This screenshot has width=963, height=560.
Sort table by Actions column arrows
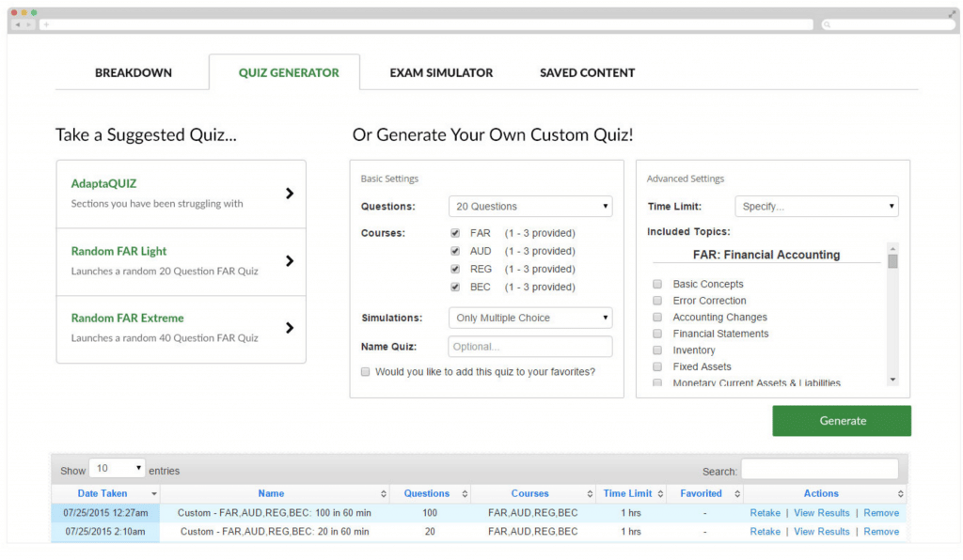click(x=900, y=493)
